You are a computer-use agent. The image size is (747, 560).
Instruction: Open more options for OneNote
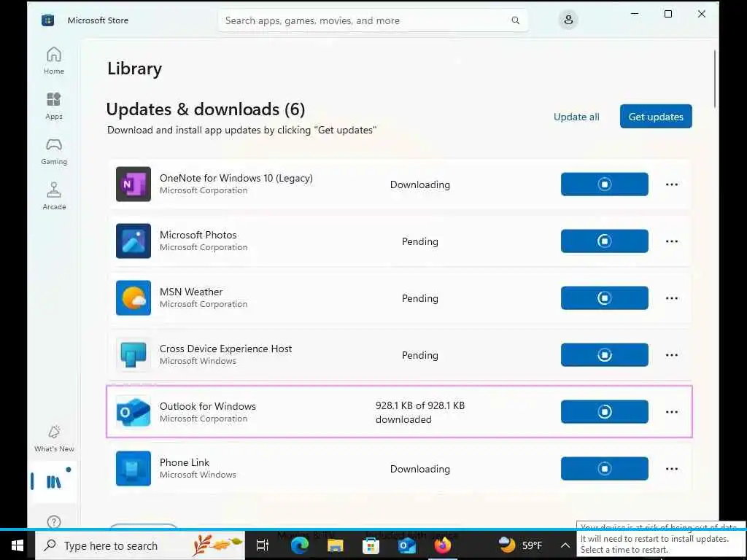point(672,184)
